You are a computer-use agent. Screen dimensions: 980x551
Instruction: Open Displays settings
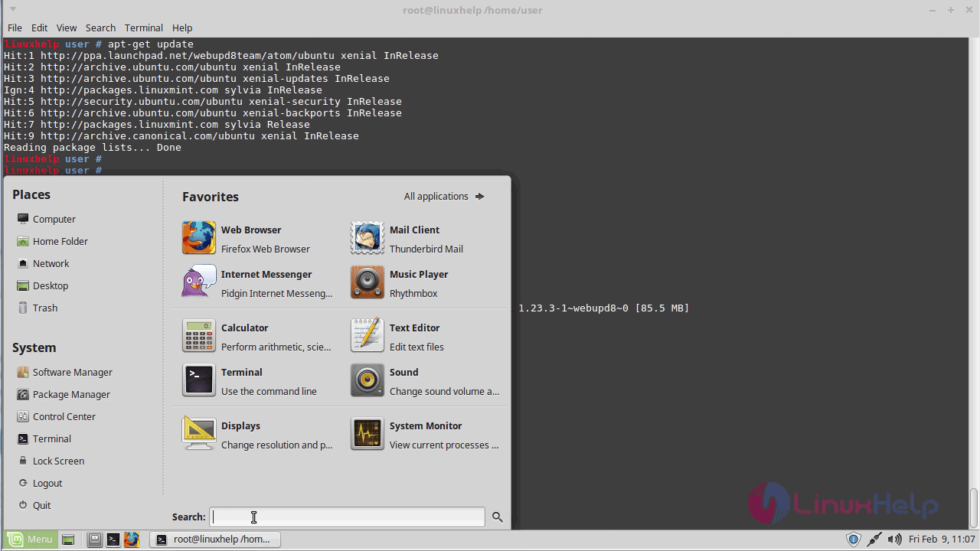(257, 435)
